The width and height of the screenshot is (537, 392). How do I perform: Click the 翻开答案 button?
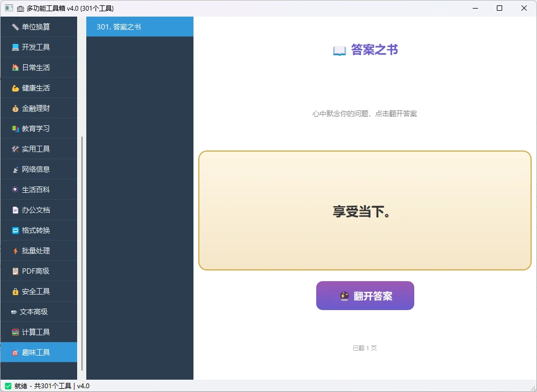365,296
